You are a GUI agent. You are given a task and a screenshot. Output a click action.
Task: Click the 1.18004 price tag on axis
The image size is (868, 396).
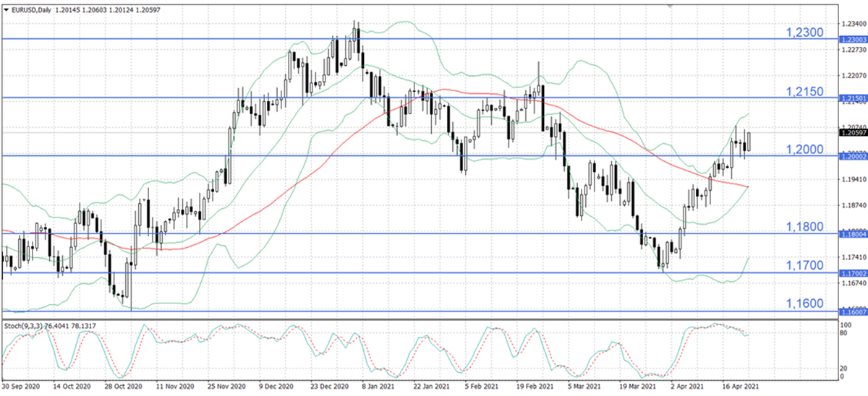point(852,233)
